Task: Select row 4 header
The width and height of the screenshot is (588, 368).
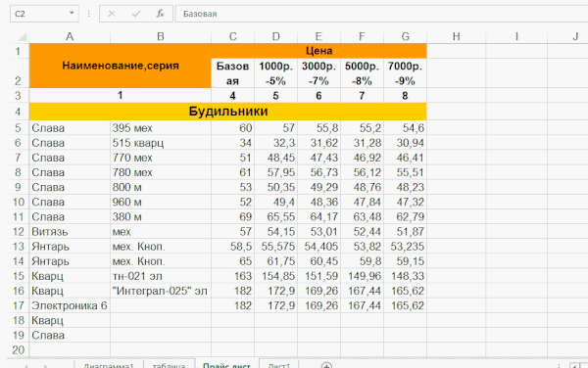Action: tap(18, 112)
